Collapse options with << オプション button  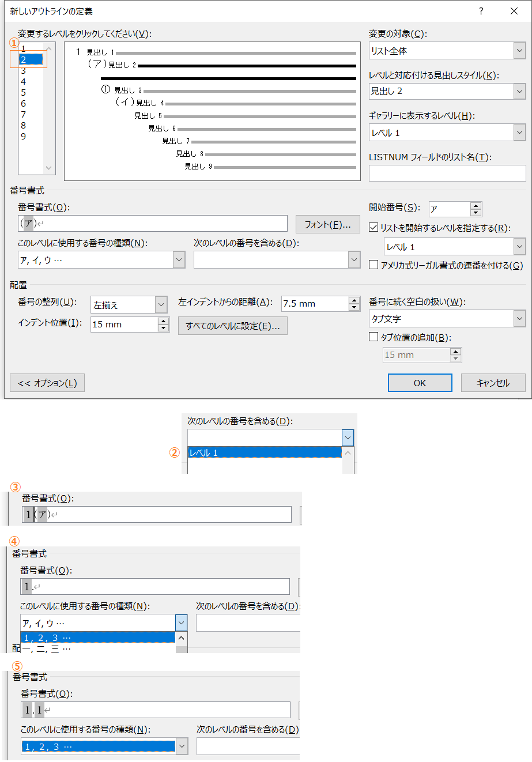[x=47, y=383]
